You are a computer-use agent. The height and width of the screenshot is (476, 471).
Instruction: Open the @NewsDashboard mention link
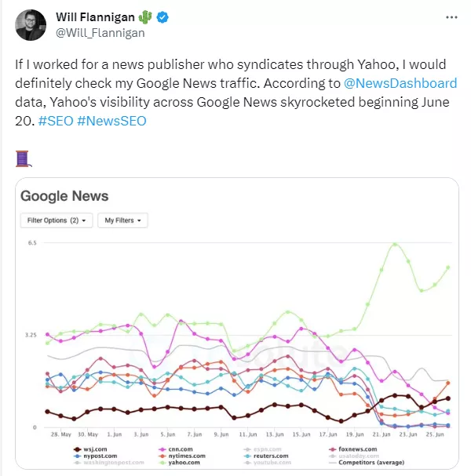(400, 83)
